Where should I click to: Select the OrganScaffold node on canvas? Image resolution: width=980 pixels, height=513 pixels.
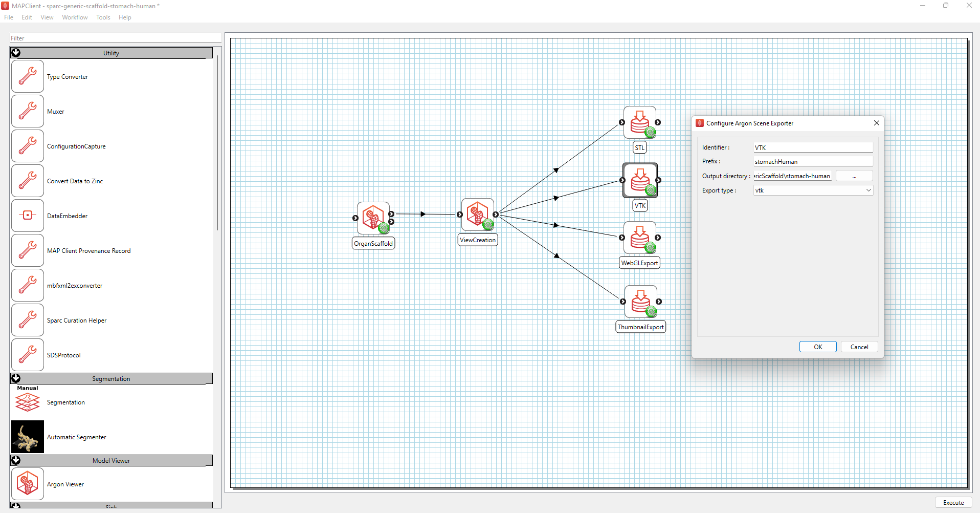click(x=373, y=218)
